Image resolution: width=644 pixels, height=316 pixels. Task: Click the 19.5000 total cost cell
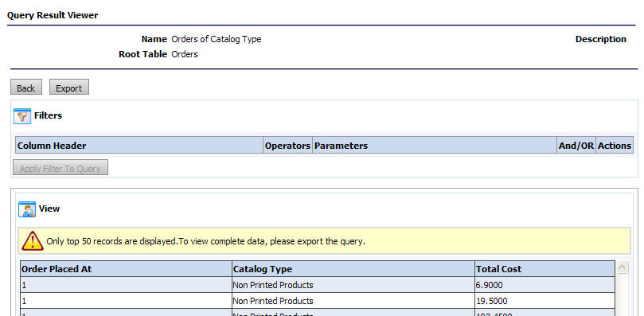tap(544, 301)
